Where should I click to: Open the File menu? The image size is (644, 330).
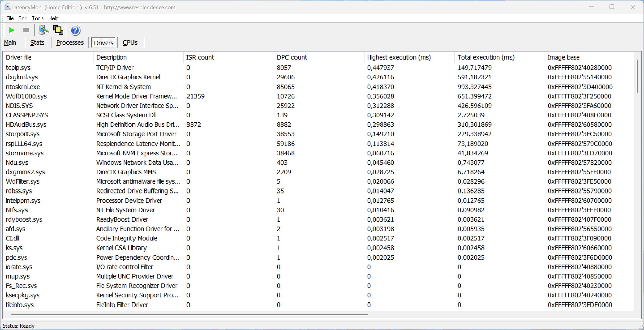click(10, 18)
